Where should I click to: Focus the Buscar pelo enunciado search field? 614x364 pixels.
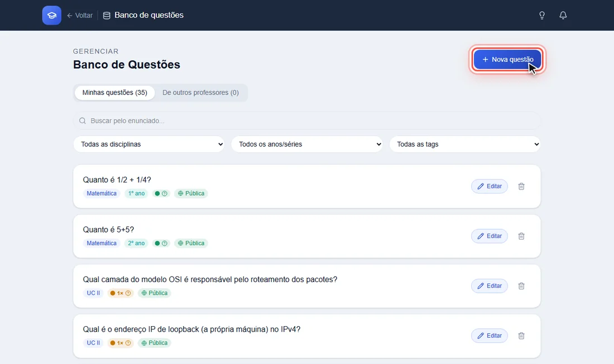coord(307,121)
